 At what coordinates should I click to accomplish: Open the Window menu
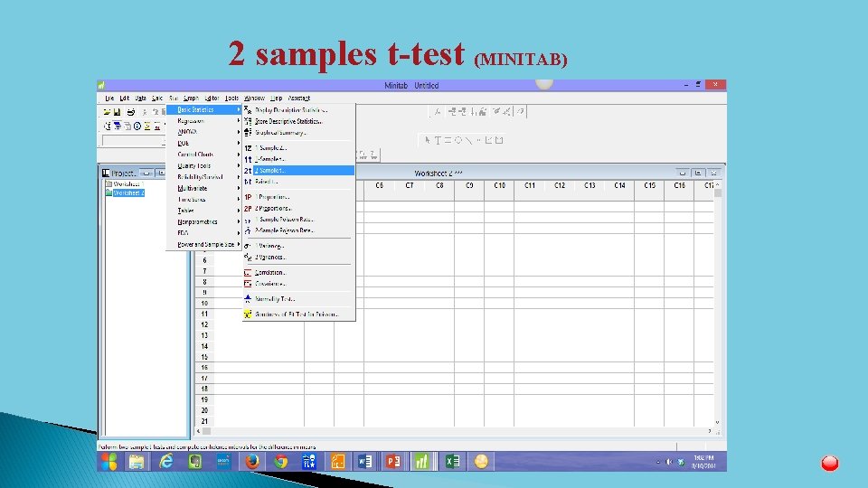click(255, 99)
